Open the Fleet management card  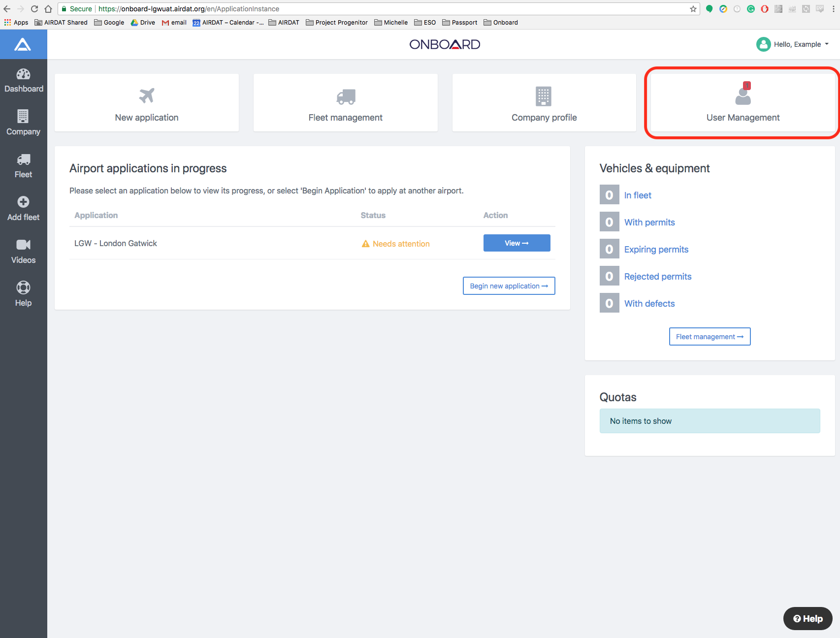click(x=346, y=103)
